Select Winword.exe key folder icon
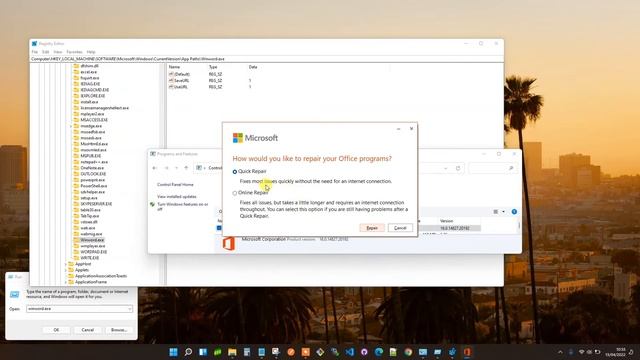The width and height of the screenshot is (640, 360). click(76, 240)
